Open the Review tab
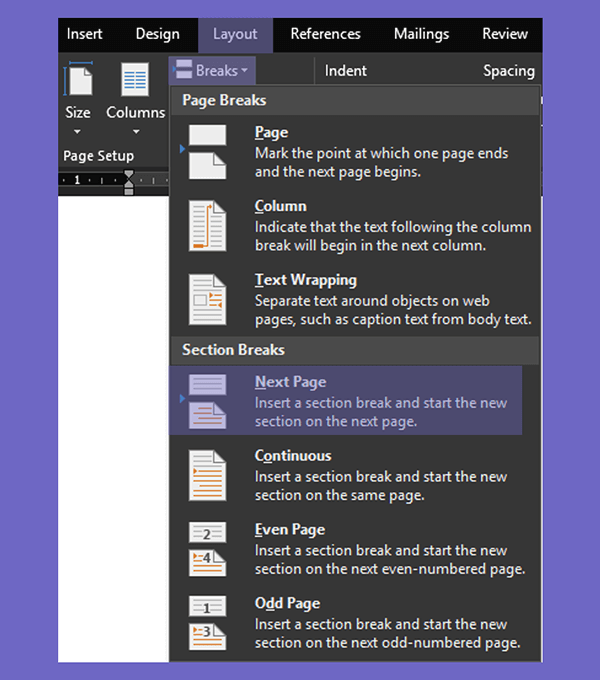 coord(505,34)
